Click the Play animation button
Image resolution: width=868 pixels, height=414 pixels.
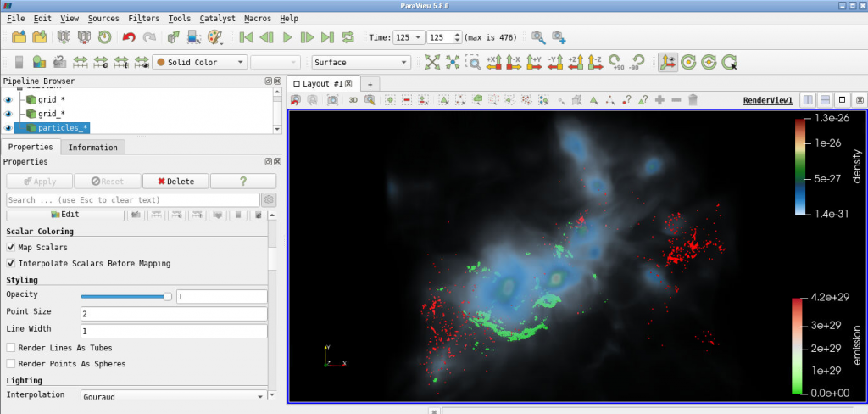point(287,37)
